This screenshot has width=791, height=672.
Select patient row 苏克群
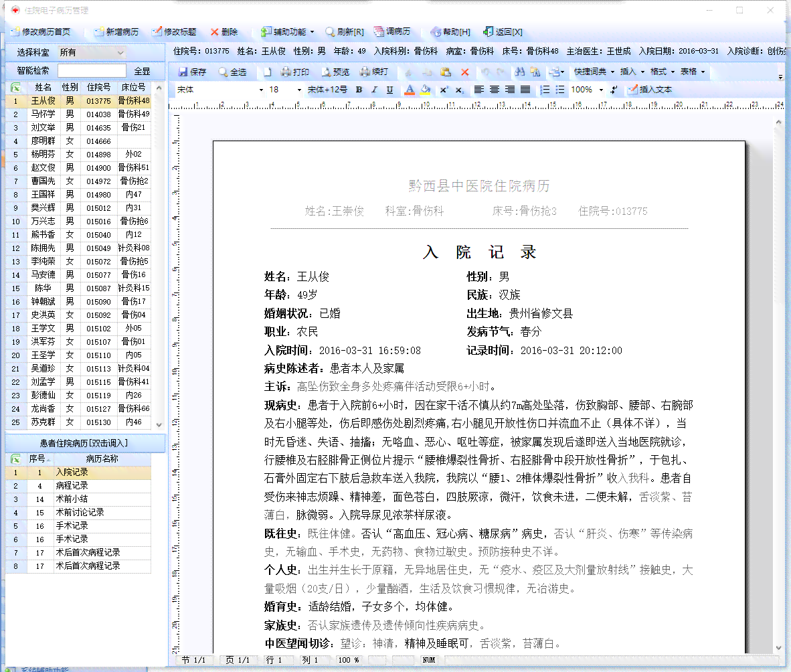[78, 422]
